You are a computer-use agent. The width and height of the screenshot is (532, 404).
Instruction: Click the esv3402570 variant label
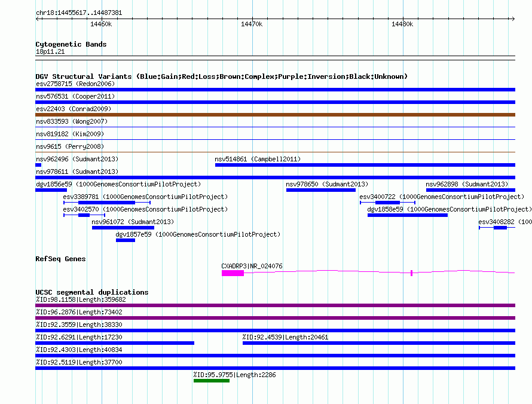145,209
